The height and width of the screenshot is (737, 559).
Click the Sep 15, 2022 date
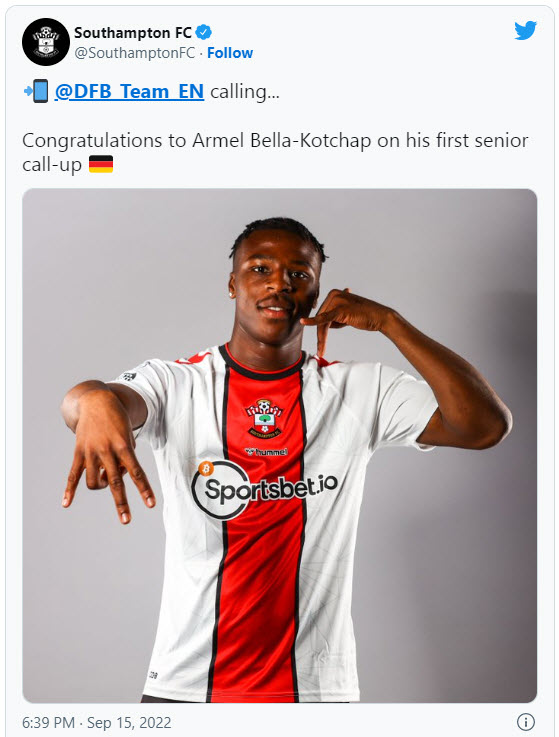pyautogui.click(x=129, y=722)
